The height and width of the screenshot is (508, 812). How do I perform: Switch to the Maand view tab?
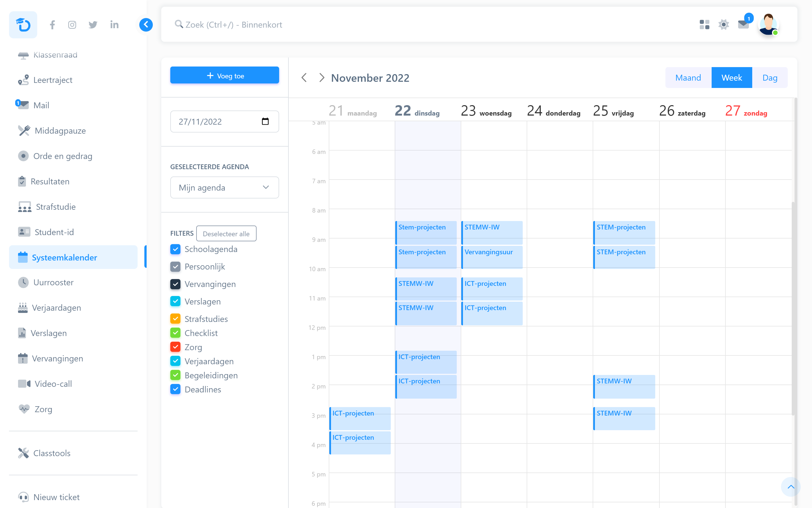click(x=688, y=78)
